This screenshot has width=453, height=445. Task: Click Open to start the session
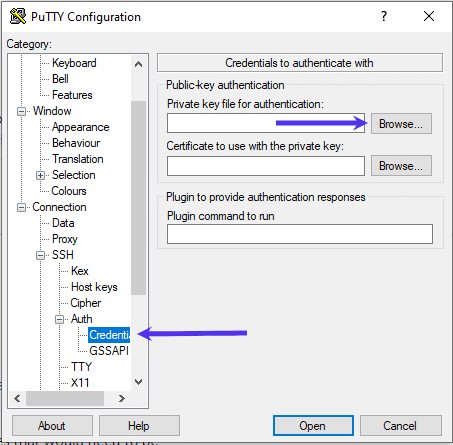pyautogui.click(x=313, y=426)
